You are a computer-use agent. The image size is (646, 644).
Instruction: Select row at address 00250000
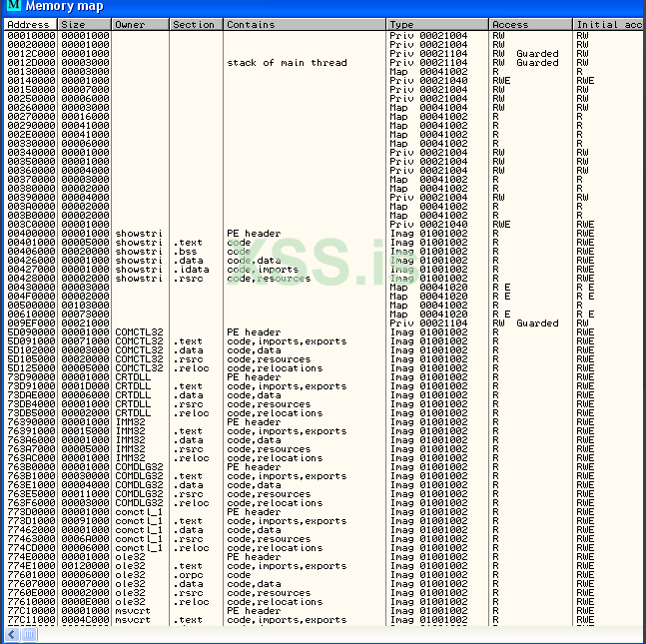click(x=323, y=99)
